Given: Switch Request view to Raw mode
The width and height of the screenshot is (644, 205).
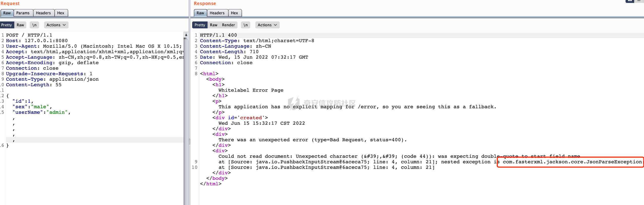Looking at the screenshot, I should (20, 25).
